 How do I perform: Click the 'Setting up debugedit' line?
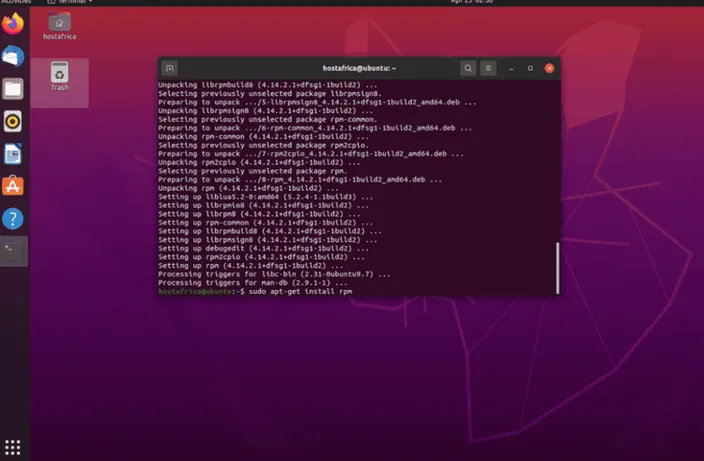pyautogui.click(x=264, y=248)
